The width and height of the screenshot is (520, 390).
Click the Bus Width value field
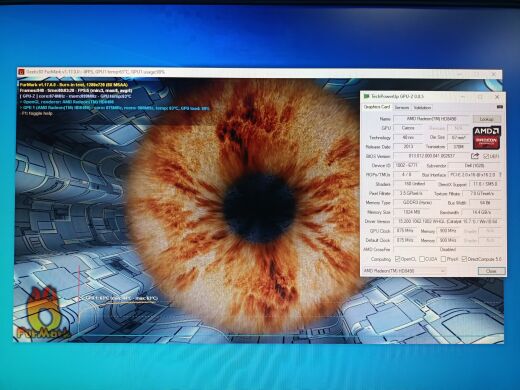tap(485, 203)
